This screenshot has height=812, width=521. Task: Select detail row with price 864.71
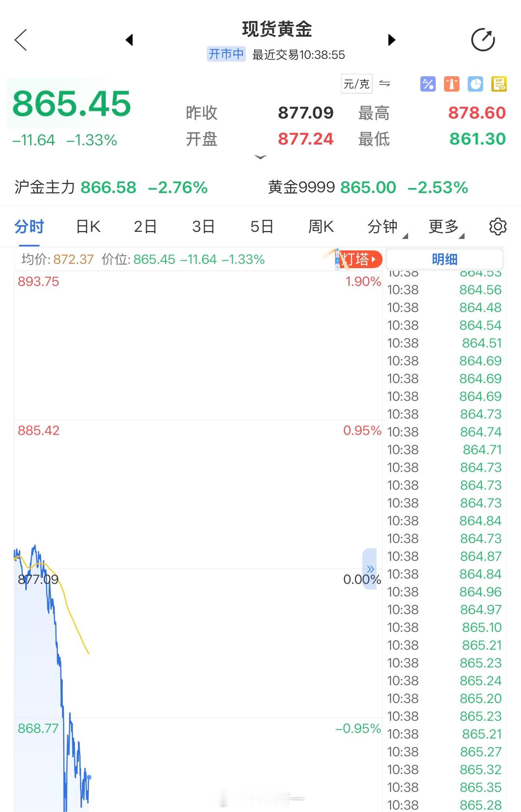click(x=444, y=450)
